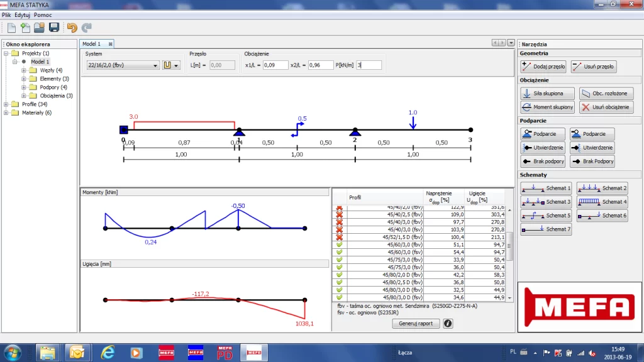Open the Edytuj menu
The width and height of the screenshot is (644, 362).
22,15
